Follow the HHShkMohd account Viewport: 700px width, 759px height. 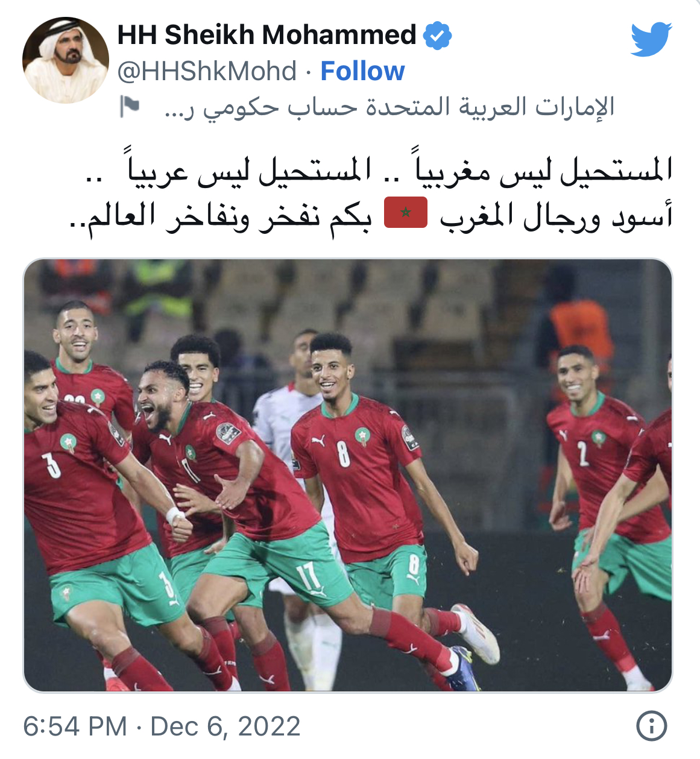[362, 71]
